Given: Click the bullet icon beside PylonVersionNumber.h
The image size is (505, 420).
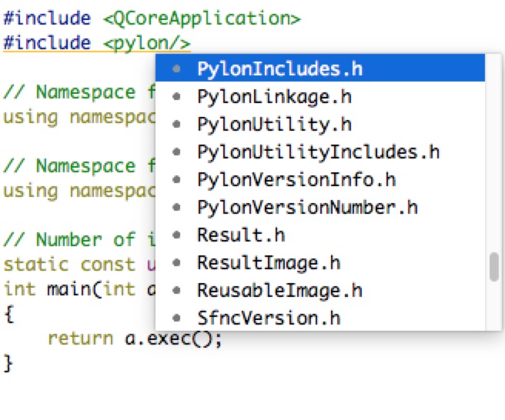Looking at the screenshot, I should [x=176, y=207].
